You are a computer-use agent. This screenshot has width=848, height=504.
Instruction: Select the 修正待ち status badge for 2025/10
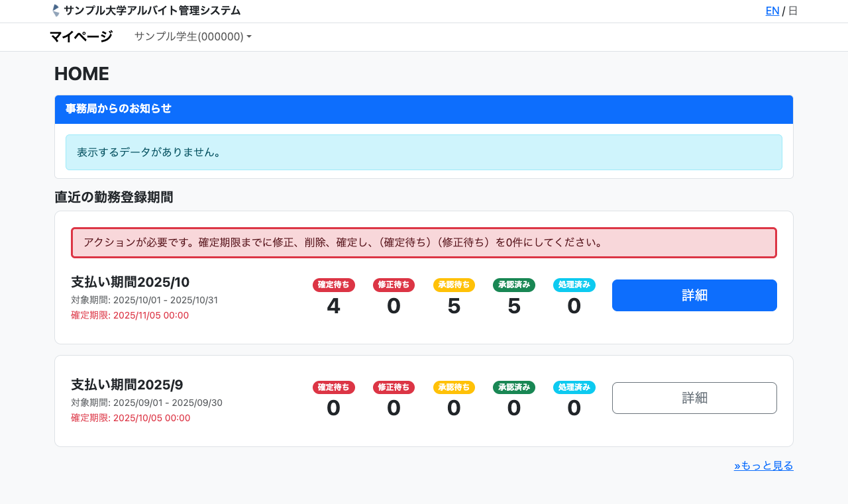point(394,285)
